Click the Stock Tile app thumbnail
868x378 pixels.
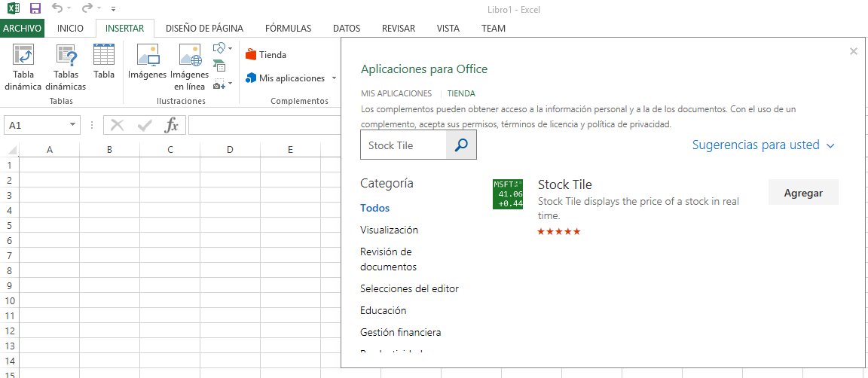(508, 194)
